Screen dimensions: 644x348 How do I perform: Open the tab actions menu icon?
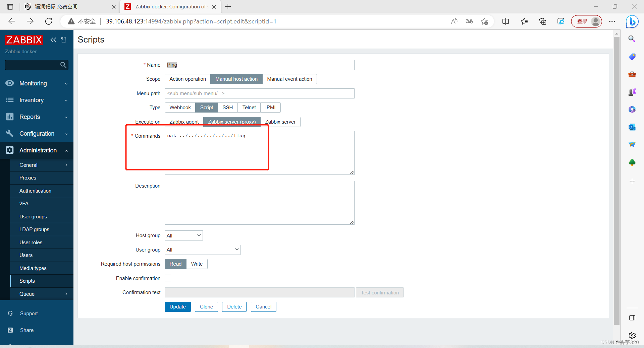[10, 7]
